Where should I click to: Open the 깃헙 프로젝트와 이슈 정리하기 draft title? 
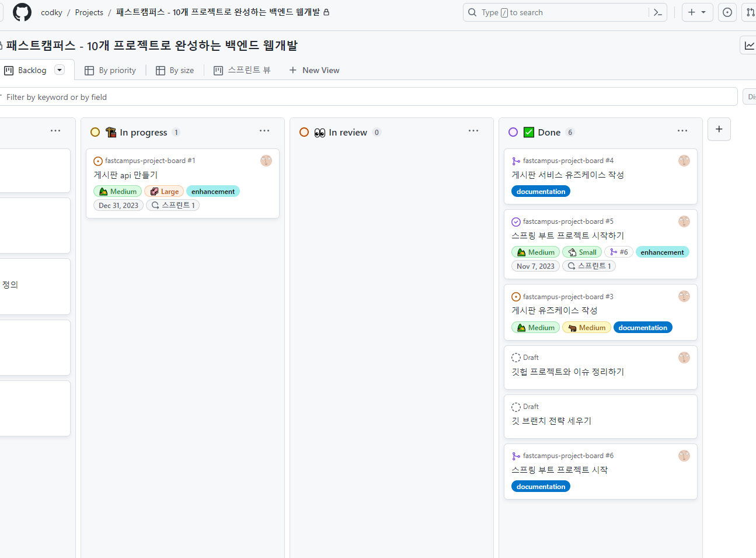(567, 372)
